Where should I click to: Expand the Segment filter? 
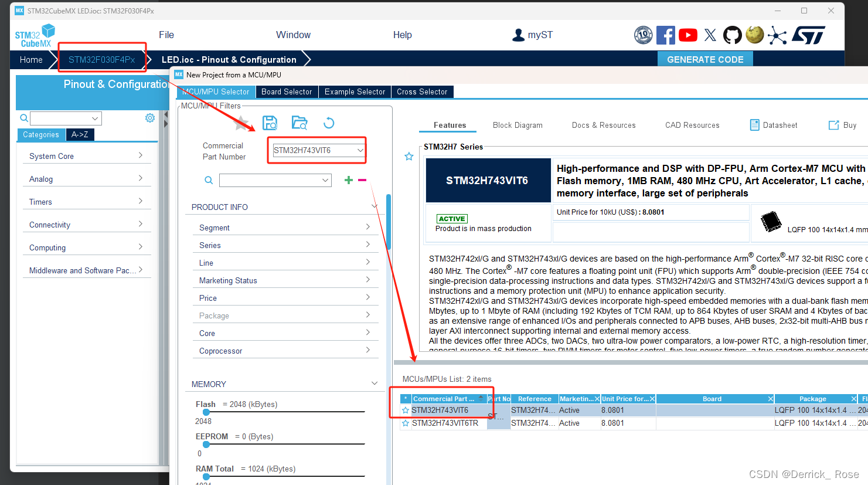coord(368,227)
